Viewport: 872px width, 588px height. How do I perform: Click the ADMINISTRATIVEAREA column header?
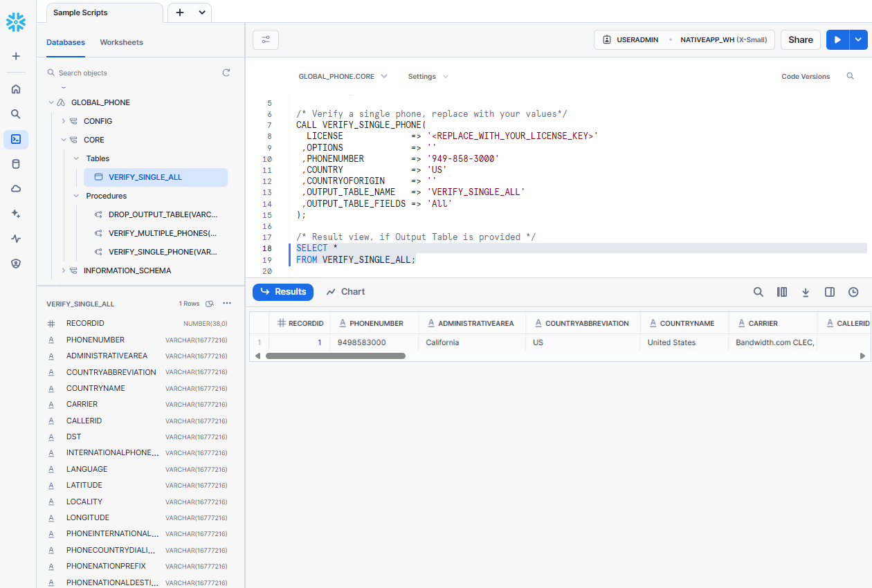(472, 323)
